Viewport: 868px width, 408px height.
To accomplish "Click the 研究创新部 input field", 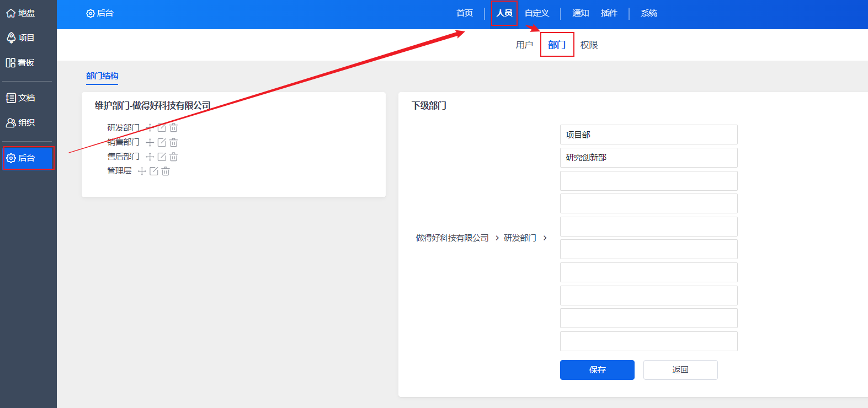I will pyautogui.click(x=649, y=158).
